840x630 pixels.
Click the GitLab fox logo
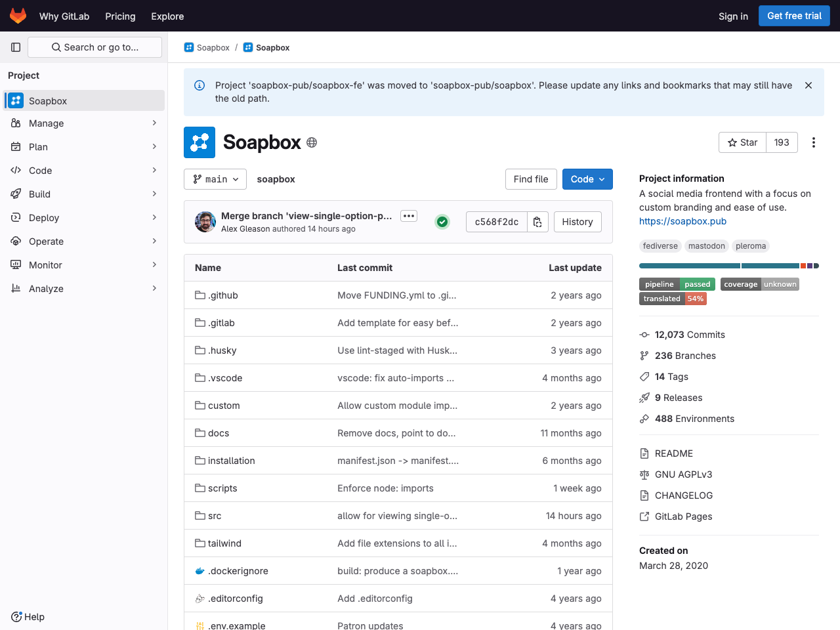[18, 16]
